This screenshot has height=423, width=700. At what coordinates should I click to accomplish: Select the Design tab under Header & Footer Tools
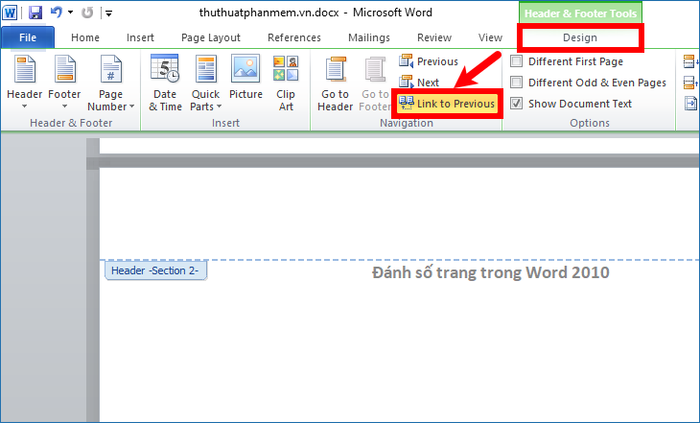580,37
